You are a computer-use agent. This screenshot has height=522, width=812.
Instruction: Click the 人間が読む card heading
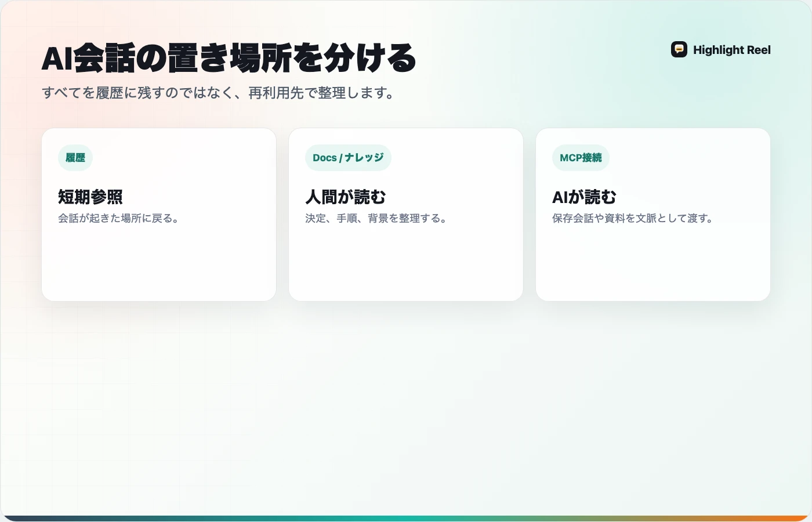coord(346,197)
